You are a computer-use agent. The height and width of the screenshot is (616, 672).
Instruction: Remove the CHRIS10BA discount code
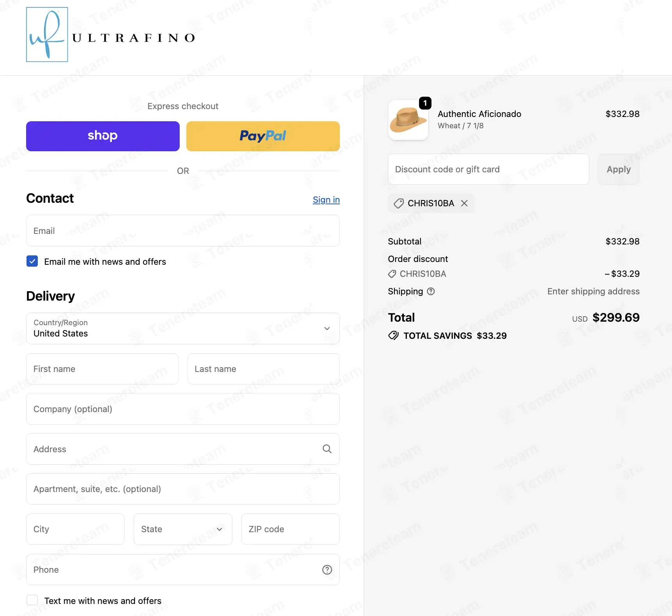click(464, 203)
